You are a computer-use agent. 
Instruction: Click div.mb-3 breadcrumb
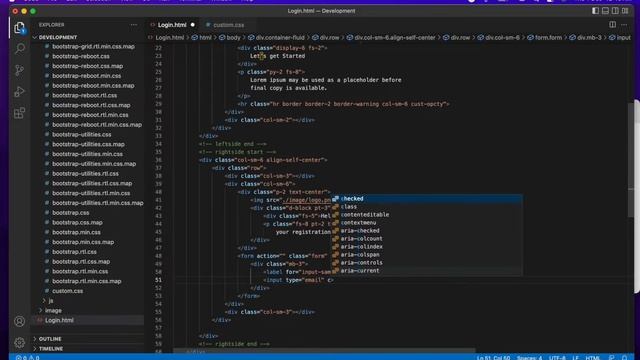[589, 38]
